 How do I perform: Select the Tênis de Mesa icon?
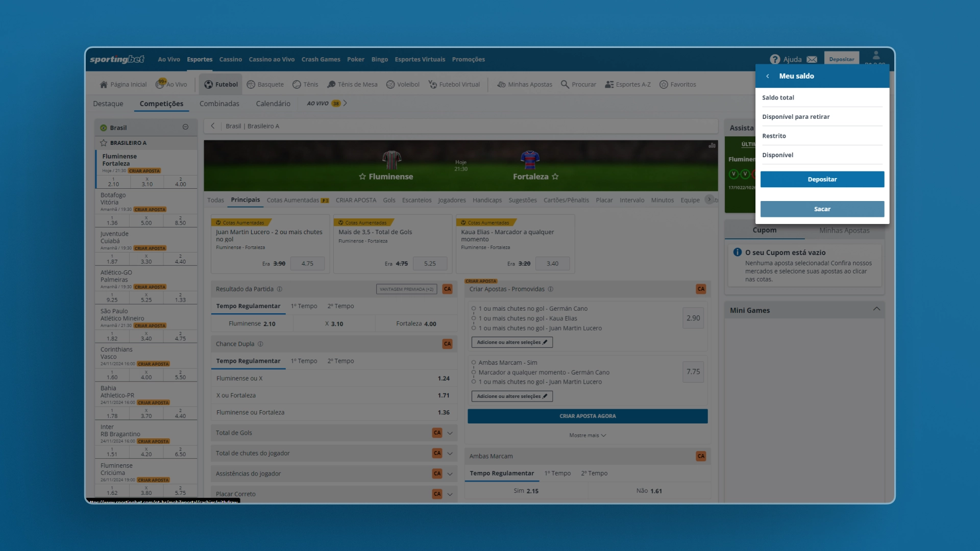click(x=331, y=85)
